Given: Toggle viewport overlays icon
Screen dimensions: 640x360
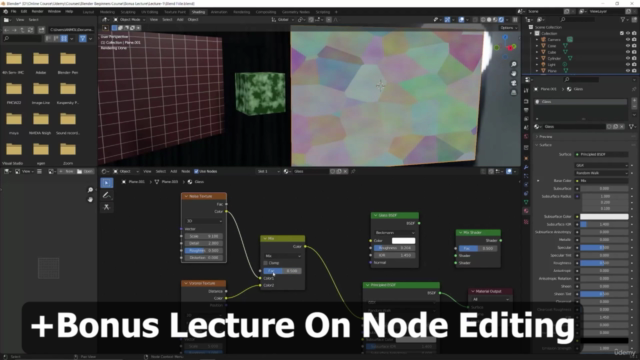Looking at the screenshot, I should tap(461, 20).
